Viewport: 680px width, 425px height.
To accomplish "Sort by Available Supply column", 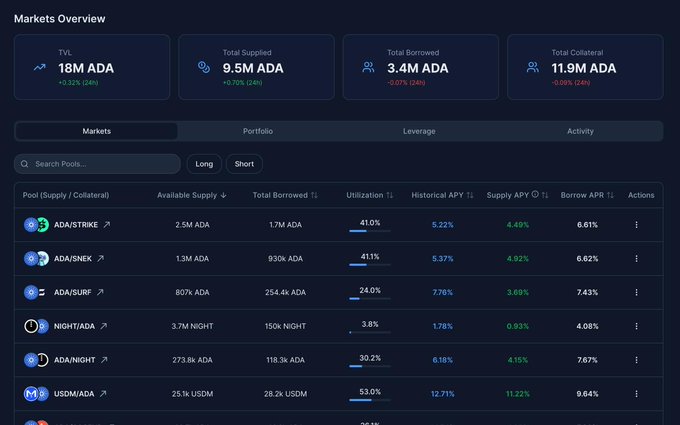I will coord(192,195).
